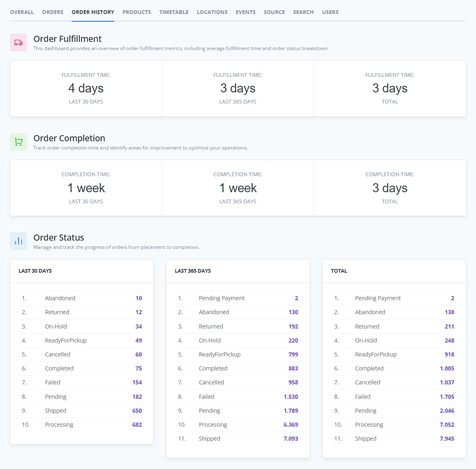
Task: Click Processing count 6.369
Action: [x=291, y=424]
